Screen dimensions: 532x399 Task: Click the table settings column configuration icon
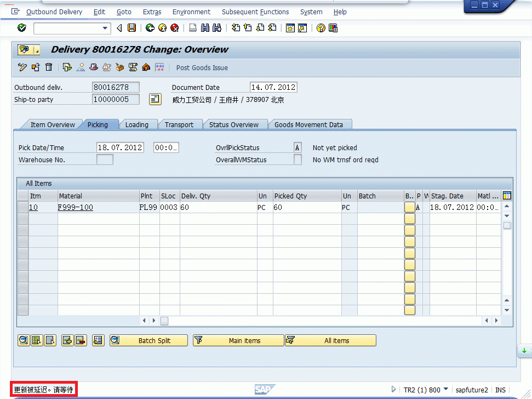pos(507,196)
